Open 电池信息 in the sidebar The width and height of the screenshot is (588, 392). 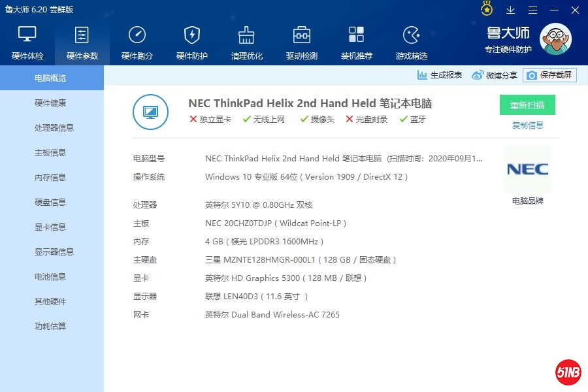[50, 277]
